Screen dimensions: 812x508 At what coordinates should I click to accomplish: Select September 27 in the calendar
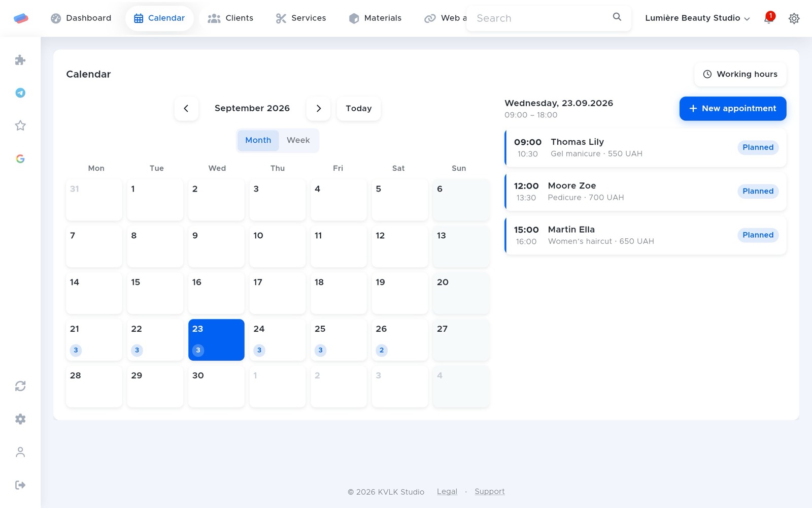pos(461,340)
